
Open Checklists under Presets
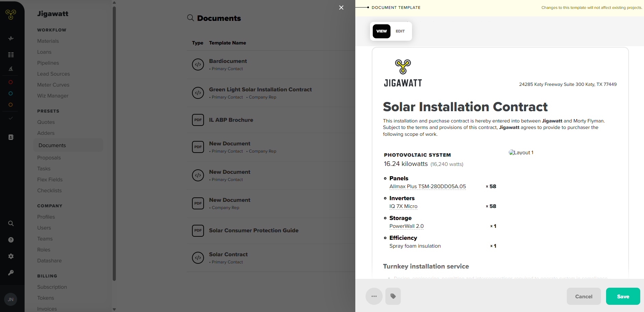[x=50, y=191]
